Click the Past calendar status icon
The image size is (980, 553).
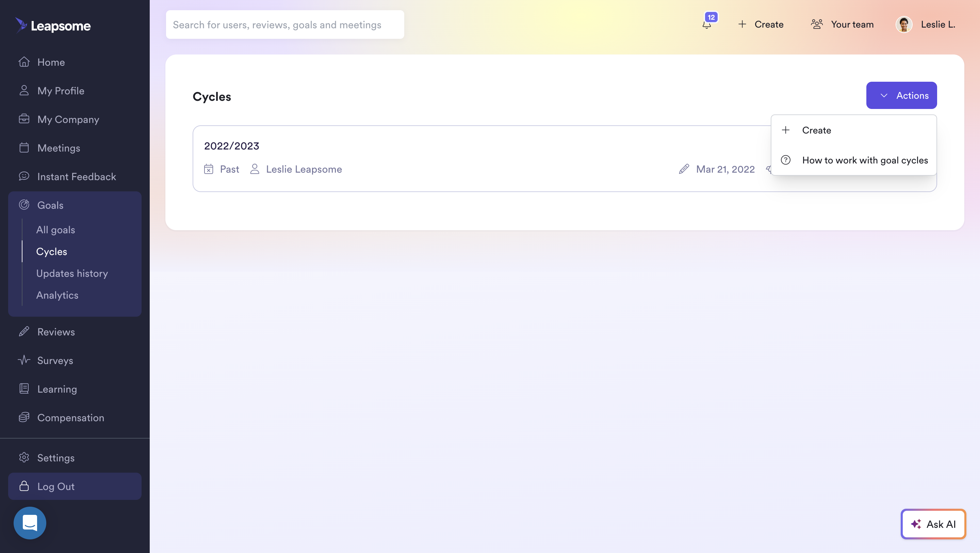point(209,169)
